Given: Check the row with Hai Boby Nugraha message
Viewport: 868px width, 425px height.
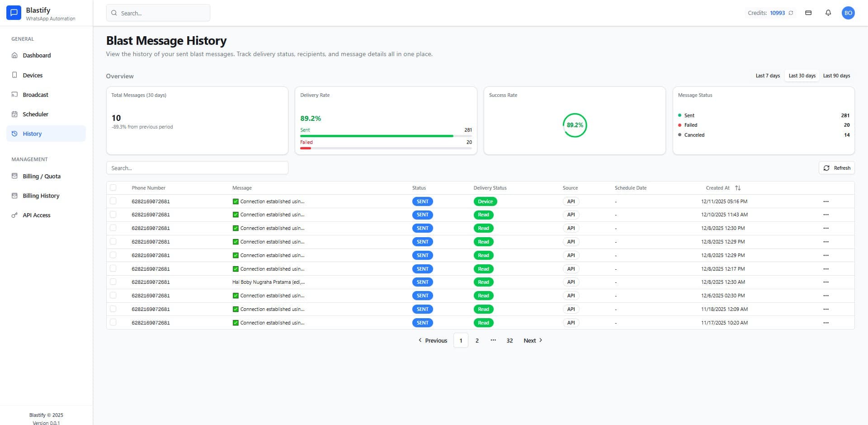Looking at the screenshot, I should tap(113, 282).
